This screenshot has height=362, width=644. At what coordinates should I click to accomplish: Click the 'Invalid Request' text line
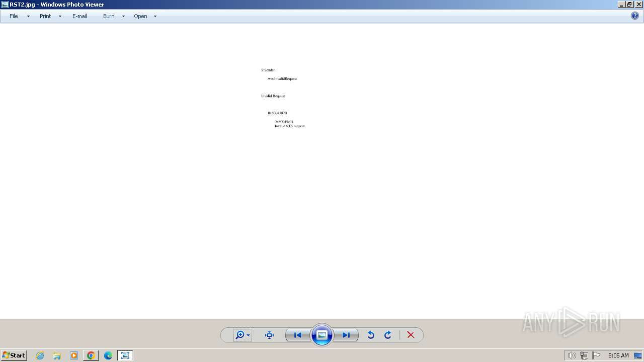click(x=273, y=96)
